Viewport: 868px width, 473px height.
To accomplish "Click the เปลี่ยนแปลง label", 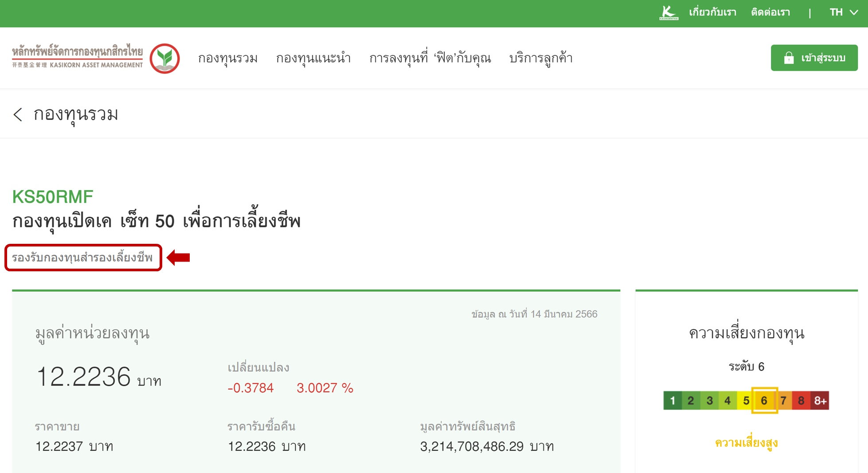I will pos(258,367).
